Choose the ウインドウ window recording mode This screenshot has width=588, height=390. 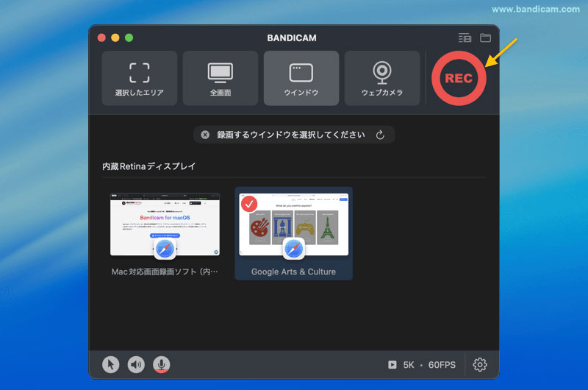click(x=301, y=78)
